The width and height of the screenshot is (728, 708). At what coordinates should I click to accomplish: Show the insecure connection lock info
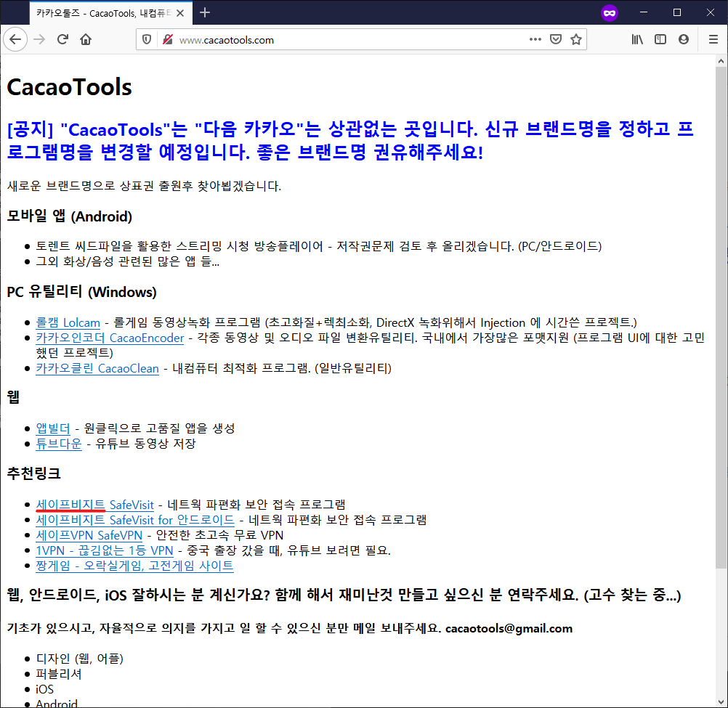pos(168,40)
